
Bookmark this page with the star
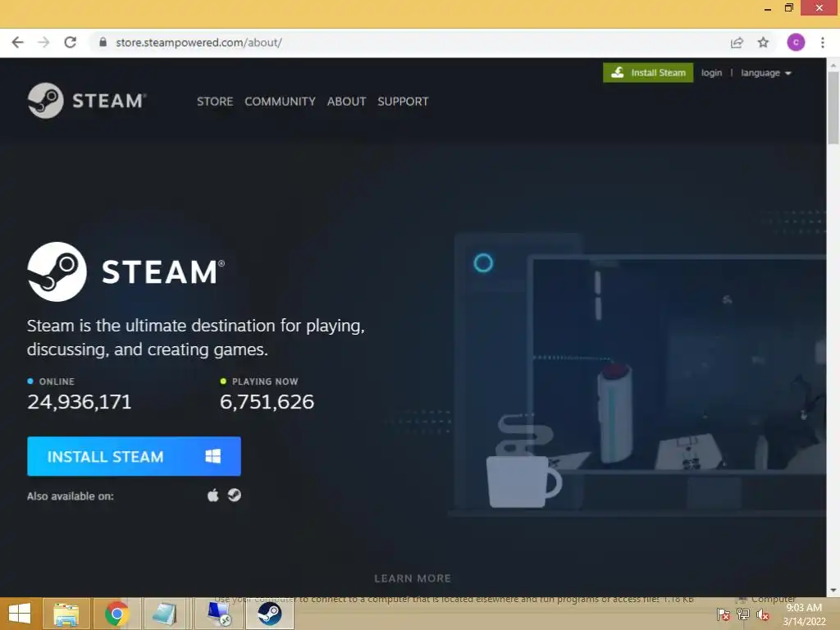coord(764,43)
